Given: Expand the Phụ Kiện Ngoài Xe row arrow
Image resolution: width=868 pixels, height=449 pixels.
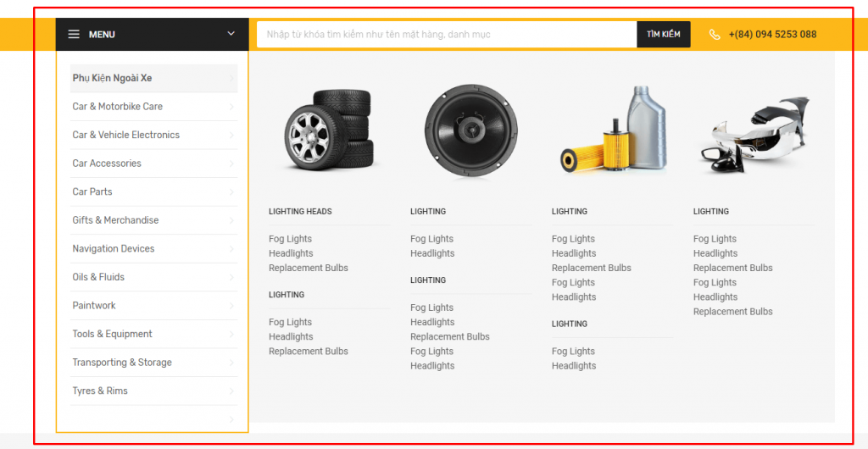Looking at the screenshot, I should coord(231,79).
